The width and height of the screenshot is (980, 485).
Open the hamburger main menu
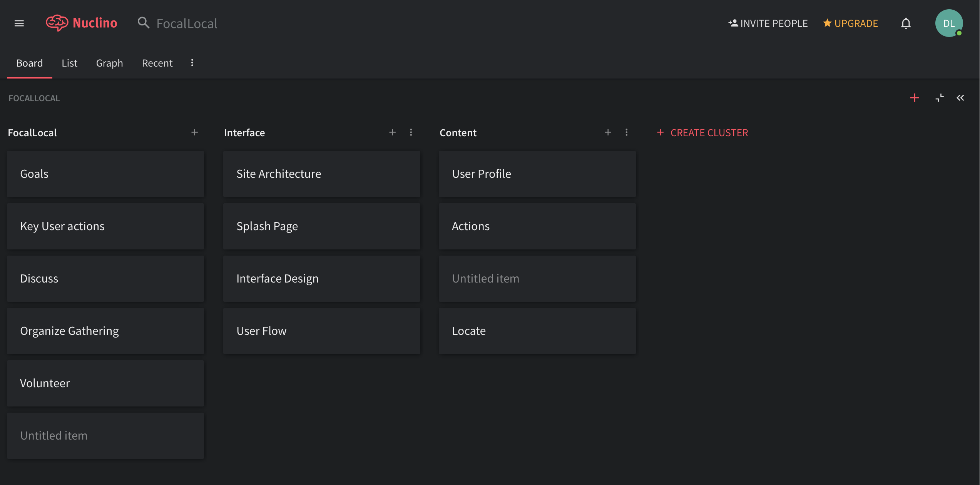19,23
